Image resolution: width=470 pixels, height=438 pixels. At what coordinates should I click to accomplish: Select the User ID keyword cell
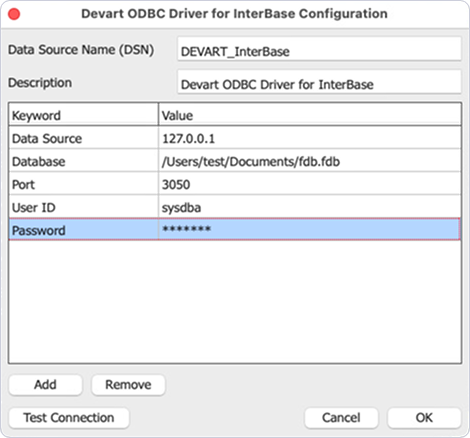click(83, 207)
